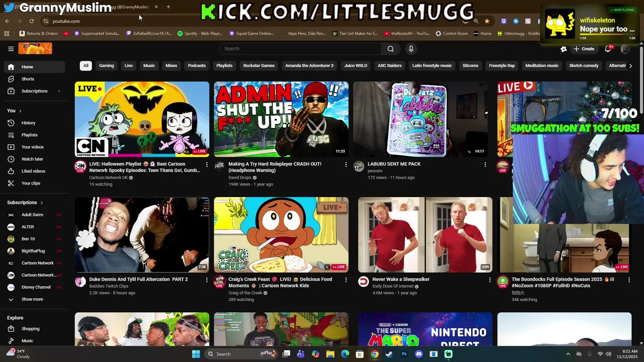Open File Explorer from the taskbar

point(330,354)
